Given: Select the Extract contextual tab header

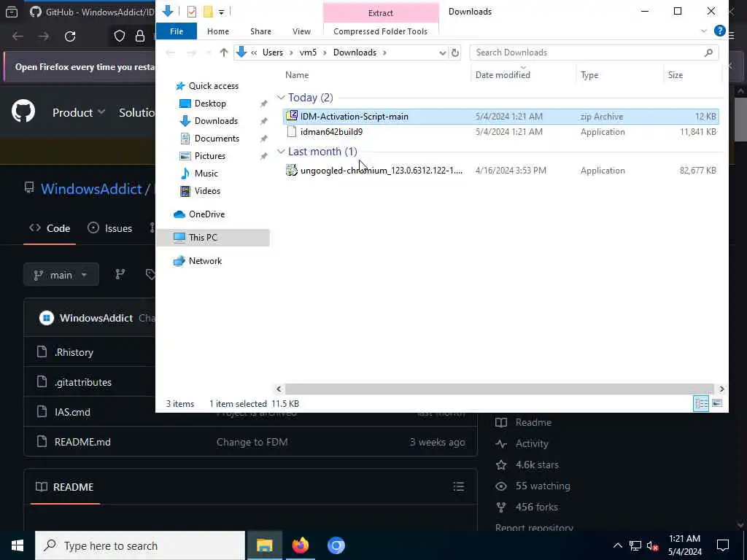Looking at the screenshot, I should click(380, 13).
